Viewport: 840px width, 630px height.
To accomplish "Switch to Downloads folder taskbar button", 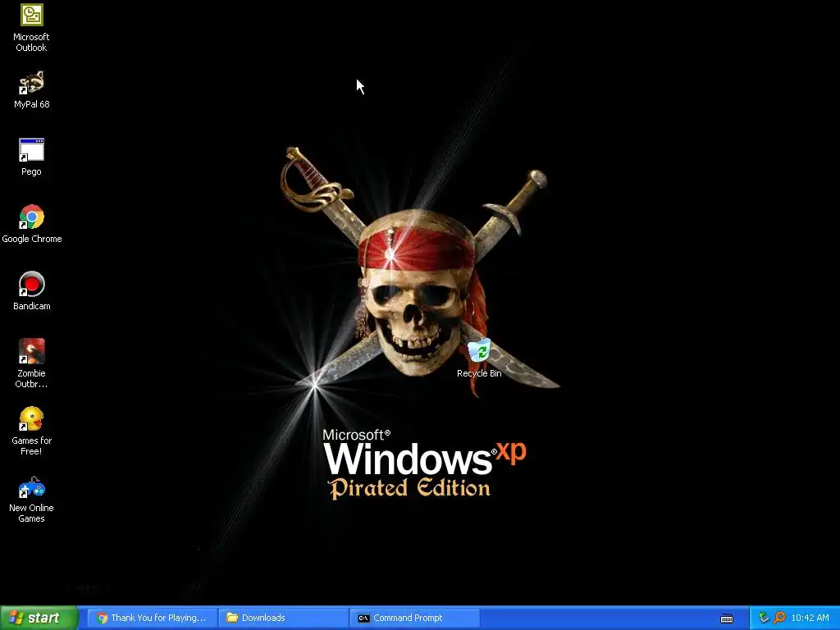I will coord(283,618).
